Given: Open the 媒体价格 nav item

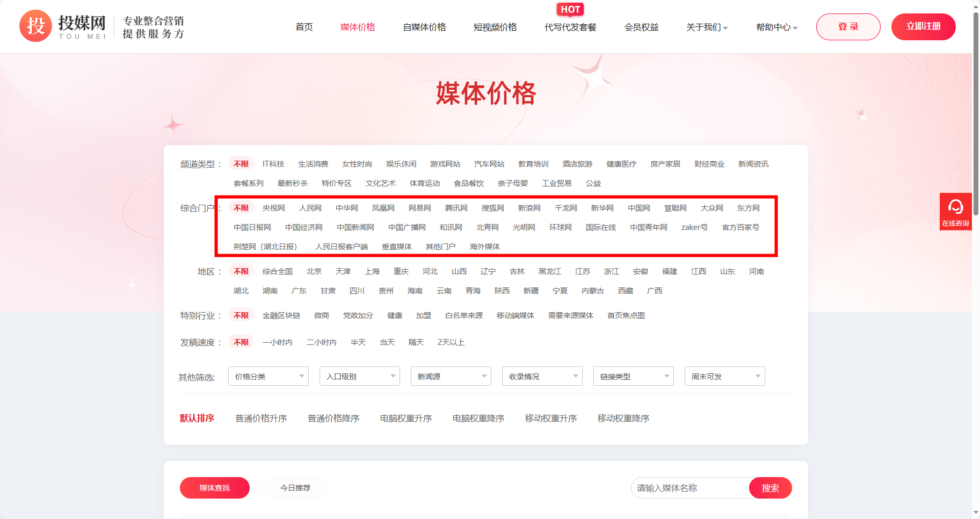Looking at the screenshot, I should click(x=358, y=27).
